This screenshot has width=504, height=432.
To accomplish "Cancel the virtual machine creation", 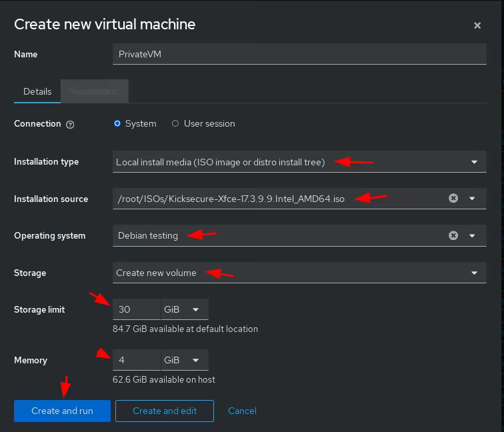I will (242, 411).
